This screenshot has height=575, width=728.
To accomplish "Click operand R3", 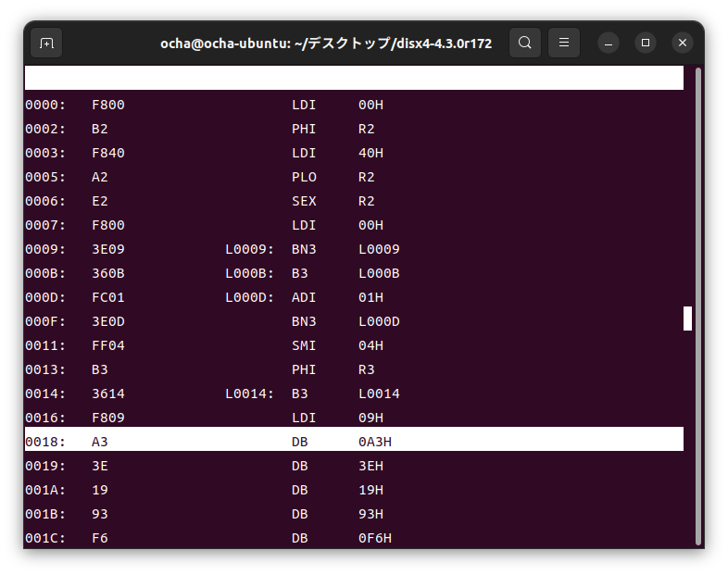I will tap(367, 369).
